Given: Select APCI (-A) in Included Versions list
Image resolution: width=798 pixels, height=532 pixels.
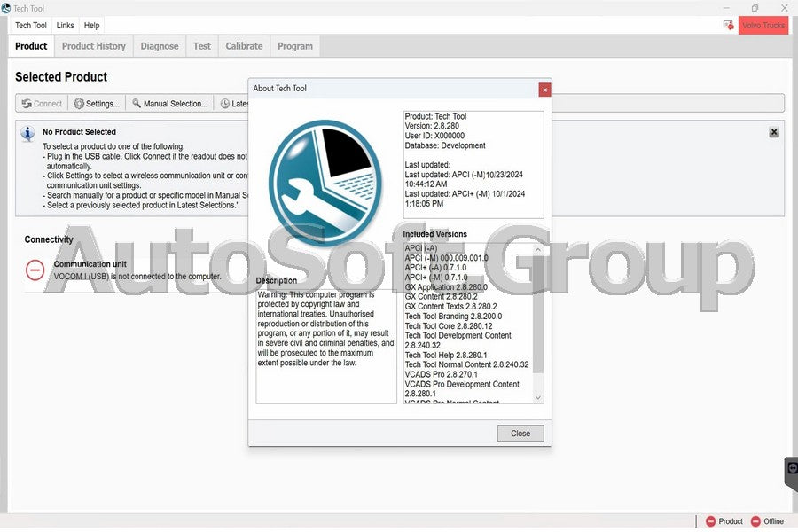Looking at the screenshot, I should [x=421, y=248].
